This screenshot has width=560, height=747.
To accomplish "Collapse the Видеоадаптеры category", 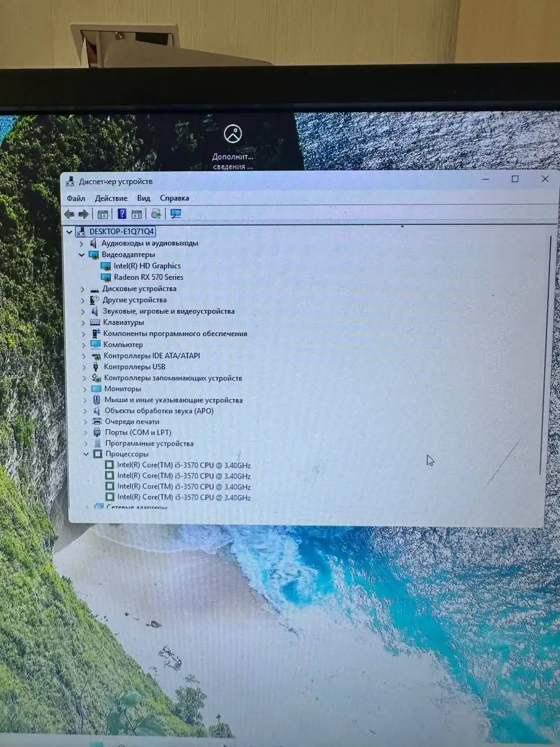I will (82, 255).
